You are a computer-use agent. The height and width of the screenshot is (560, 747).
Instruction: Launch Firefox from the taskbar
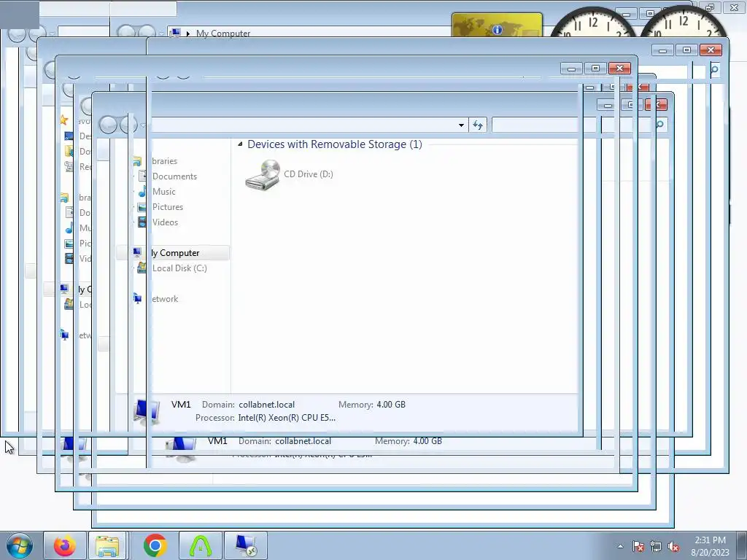65,545
